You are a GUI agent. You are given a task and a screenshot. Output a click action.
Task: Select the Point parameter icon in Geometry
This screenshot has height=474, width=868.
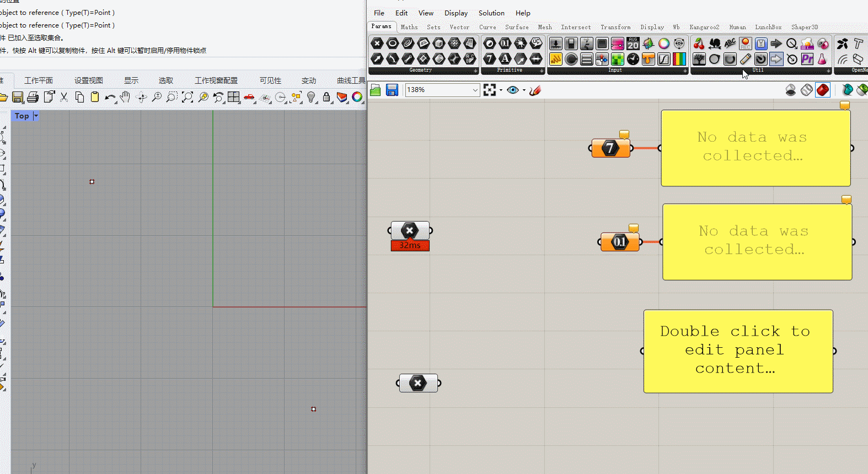click(377, 44)
